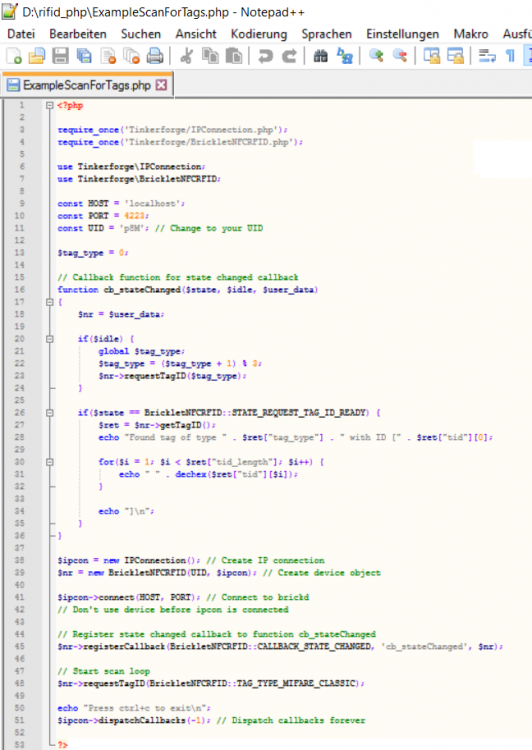The image size is (532, 750).
Task: Collapse the cb_stateChanged function fold at line 17
Action: click(50, 302)
